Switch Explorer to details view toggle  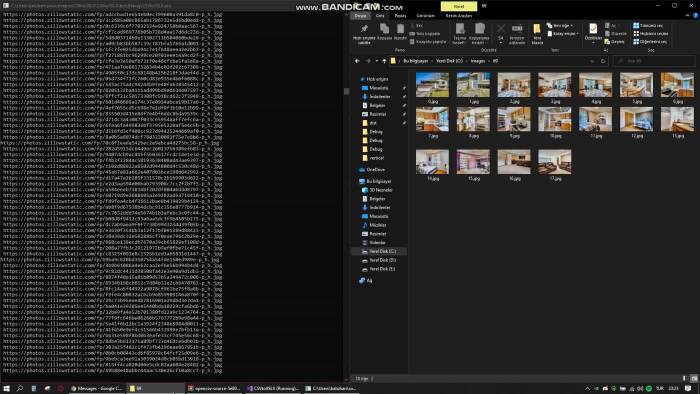coord(685,378)
